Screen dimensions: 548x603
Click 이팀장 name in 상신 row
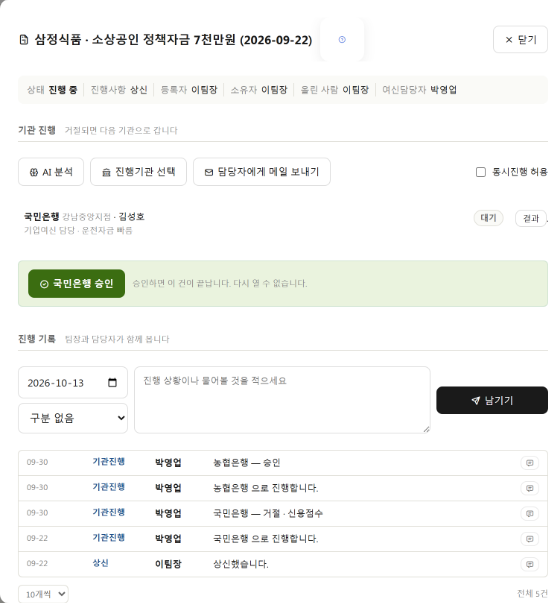pos(168,564)
